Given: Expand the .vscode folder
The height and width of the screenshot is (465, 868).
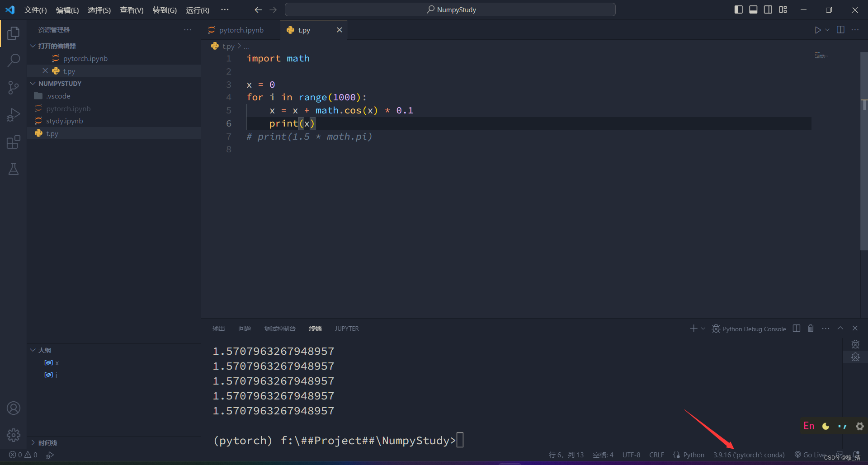Looking at the screenshot, I should coord(114,96).
